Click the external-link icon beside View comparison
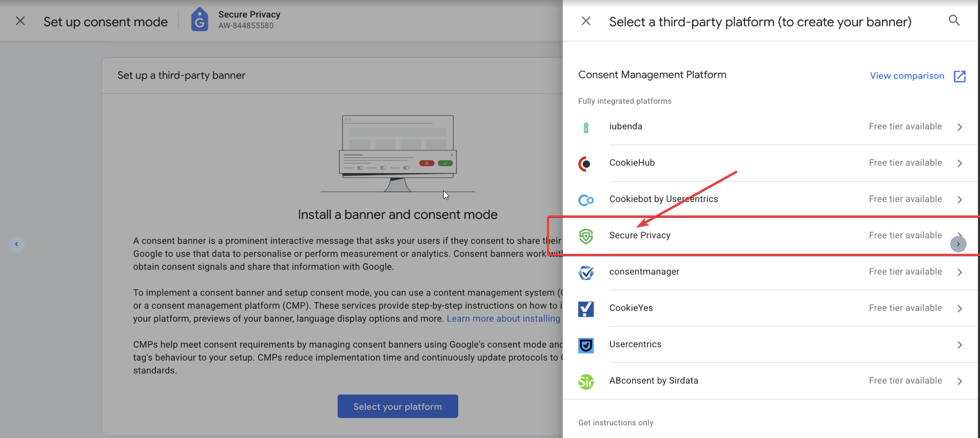980x438 pixels. 959,76
